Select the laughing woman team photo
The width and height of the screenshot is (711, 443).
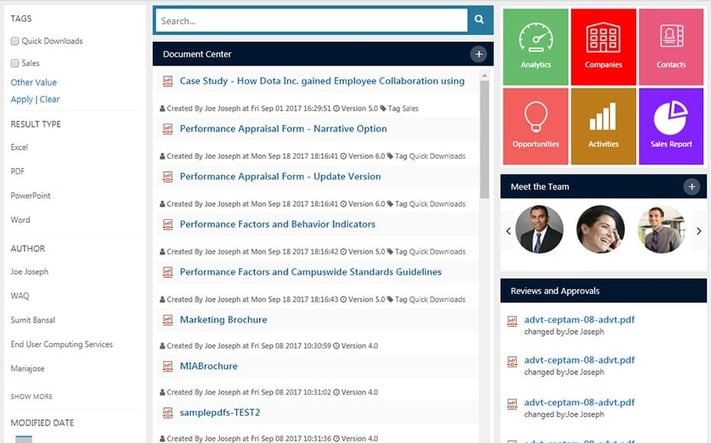[x=600, y=229]
